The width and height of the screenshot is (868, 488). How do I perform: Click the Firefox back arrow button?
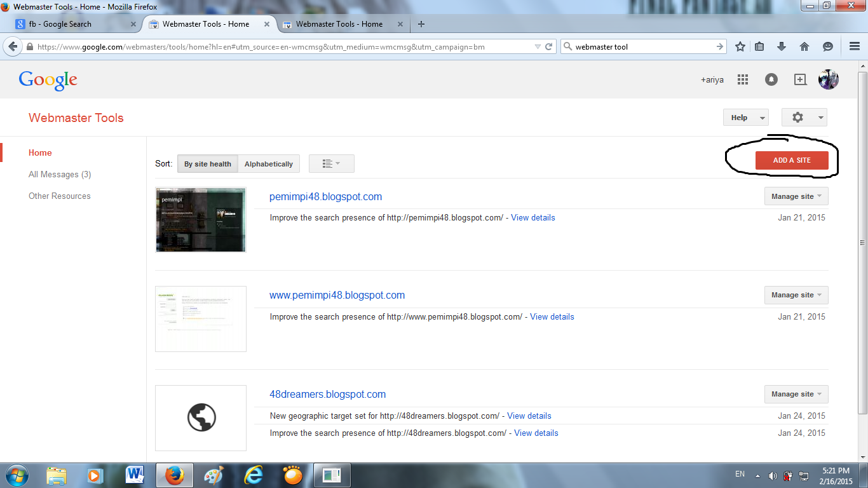coord(13,46)
